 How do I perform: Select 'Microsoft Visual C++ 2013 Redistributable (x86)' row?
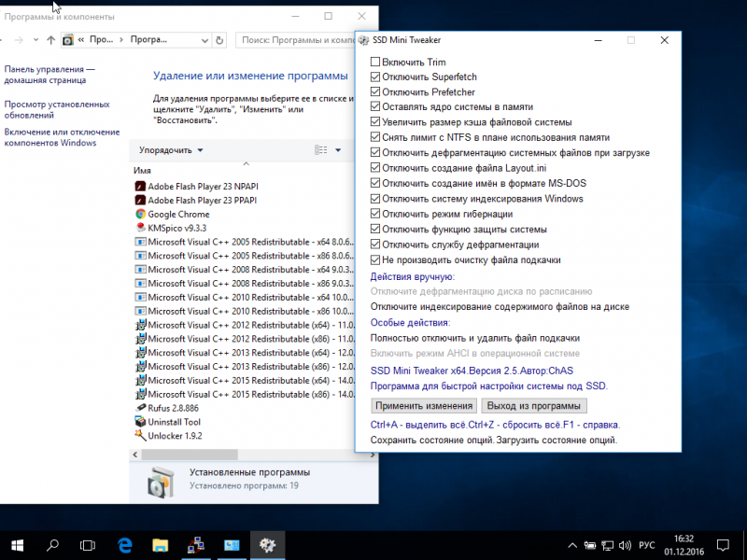click(x=244, y=366)
